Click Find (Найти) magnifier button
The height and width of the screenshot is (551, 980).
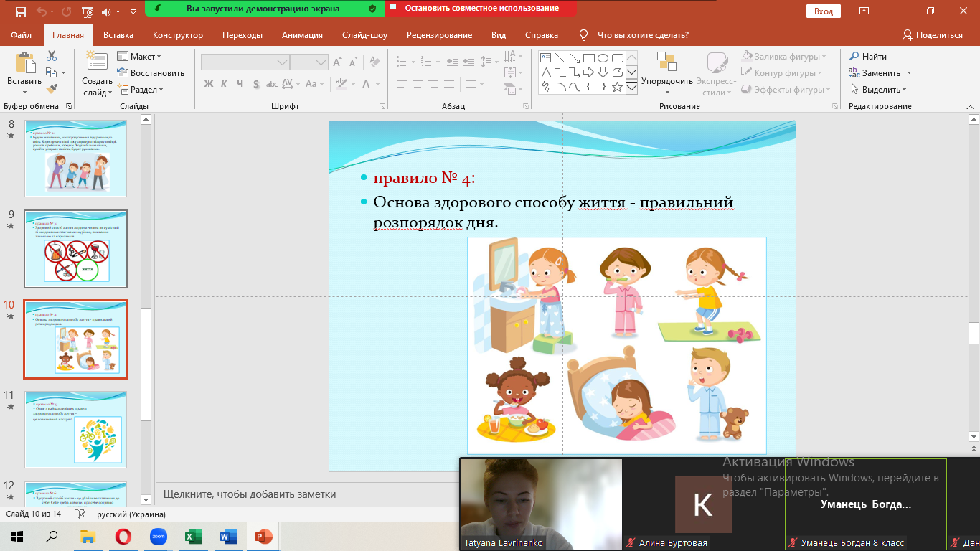[868, 57]
